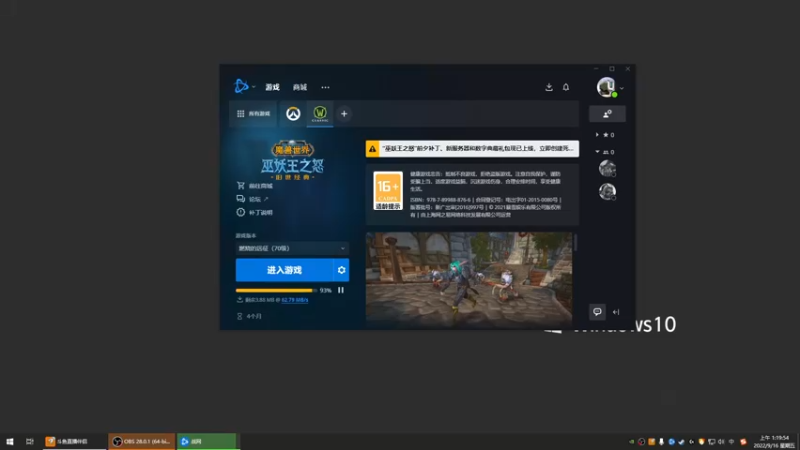Viewport: 800px width, 450px height.
Task: Open the Windows Start menu
Action: (10, 441)
